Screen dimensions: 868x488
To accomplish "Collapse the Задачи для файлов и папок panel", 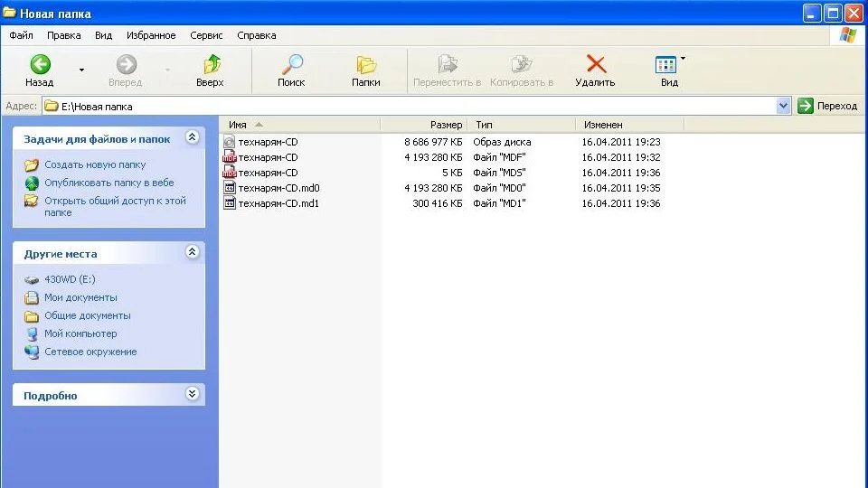I will (x=192, y=137).
